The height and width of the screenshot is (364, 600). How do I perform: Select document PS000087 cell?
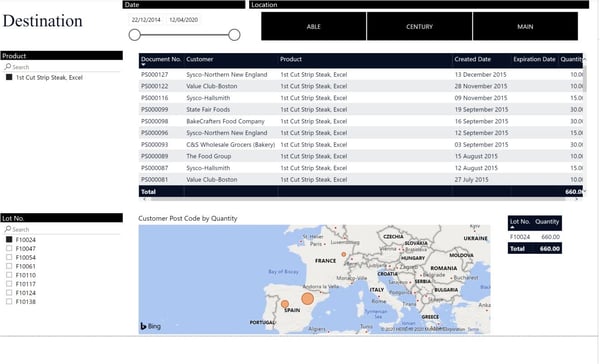[x=155, y=168]
